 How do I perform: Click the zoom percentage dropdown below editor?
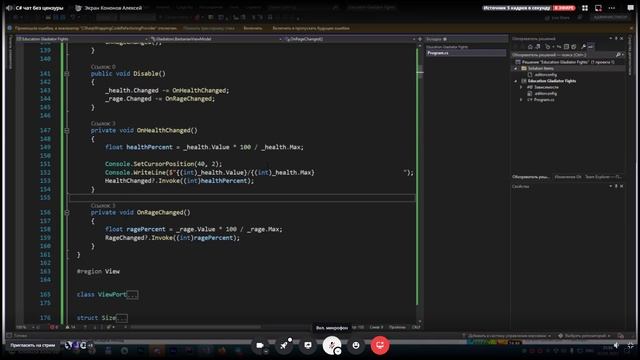[27, 327]
